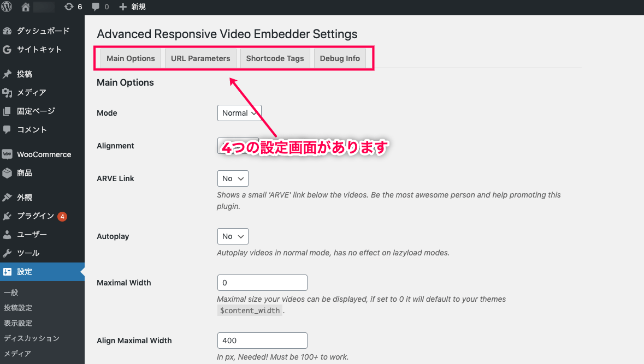Open the ダッシュボード menu item
Viewport: 644px width, 364px height.
(42, 31)
